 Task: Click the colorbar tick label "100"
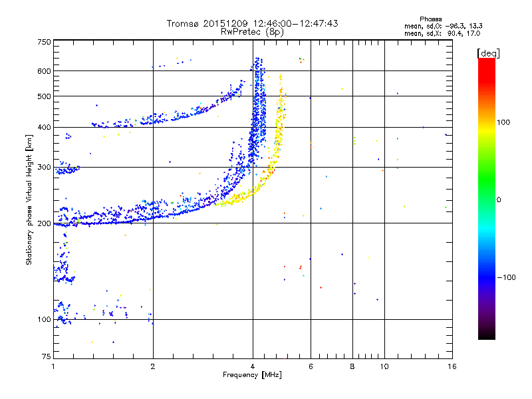pos(503,122)
